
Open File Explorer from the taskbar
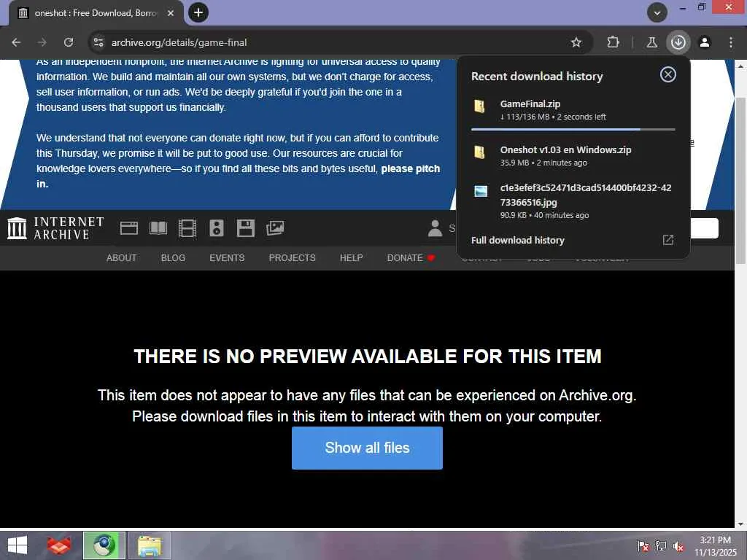tap(150, 545)
